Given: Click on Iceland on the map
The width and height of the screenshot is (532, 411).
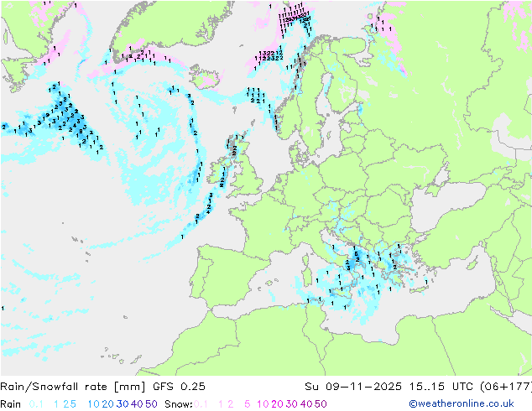Looking at the screenshot, I should click(206, 76).
